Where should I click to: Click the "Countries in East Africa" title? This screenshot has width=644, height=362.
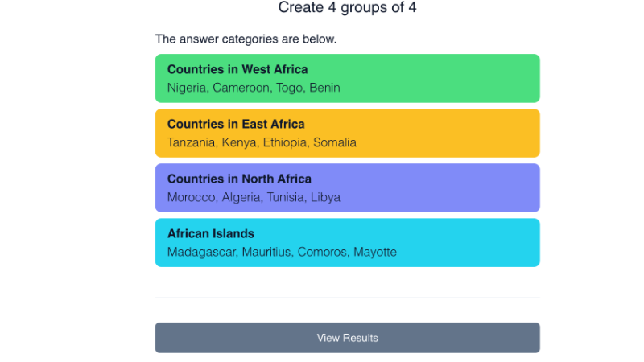coord(236,124)
